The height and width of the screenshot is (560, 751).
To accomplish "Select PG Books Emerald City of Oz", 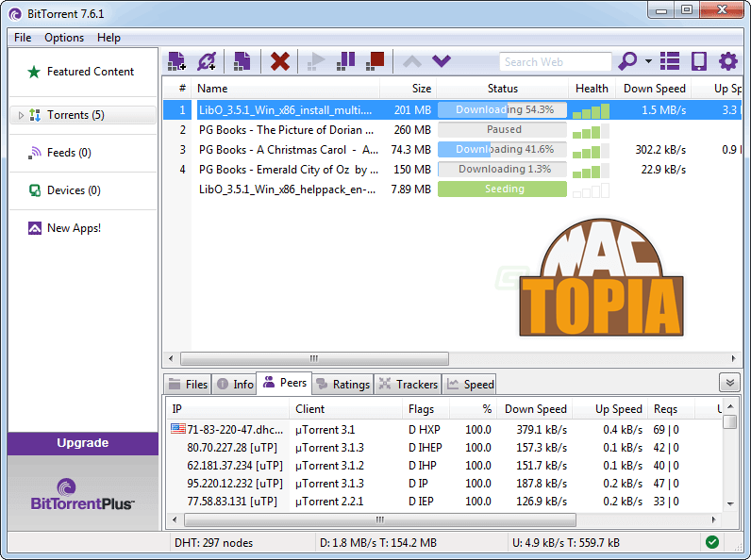I will (452, 170).
